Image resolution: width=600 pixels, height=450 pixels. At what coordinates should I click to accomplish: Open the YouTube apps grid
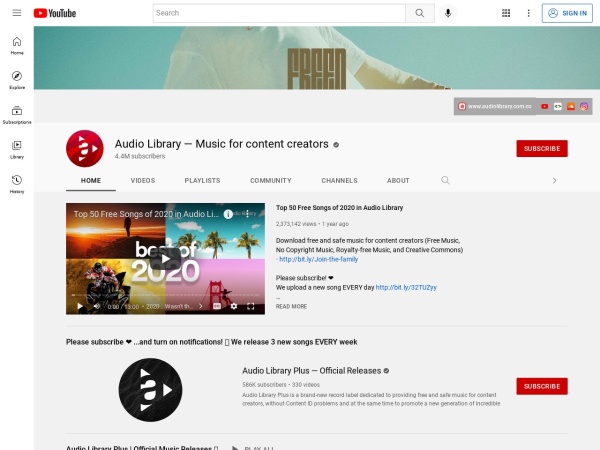tap(506, 13)
